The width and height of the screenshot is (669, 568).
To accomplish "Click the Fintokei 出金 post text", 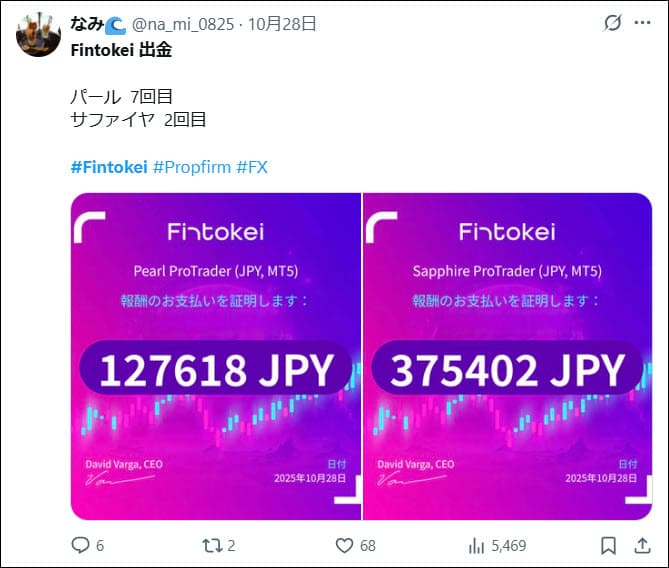I will point(121,50).
